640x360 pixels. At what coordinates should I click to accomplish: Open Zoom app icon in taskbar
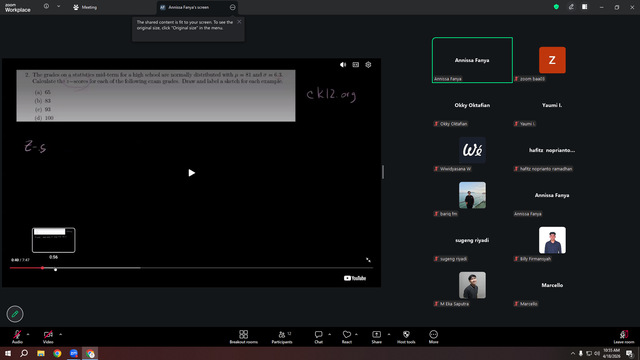[73, 353]
